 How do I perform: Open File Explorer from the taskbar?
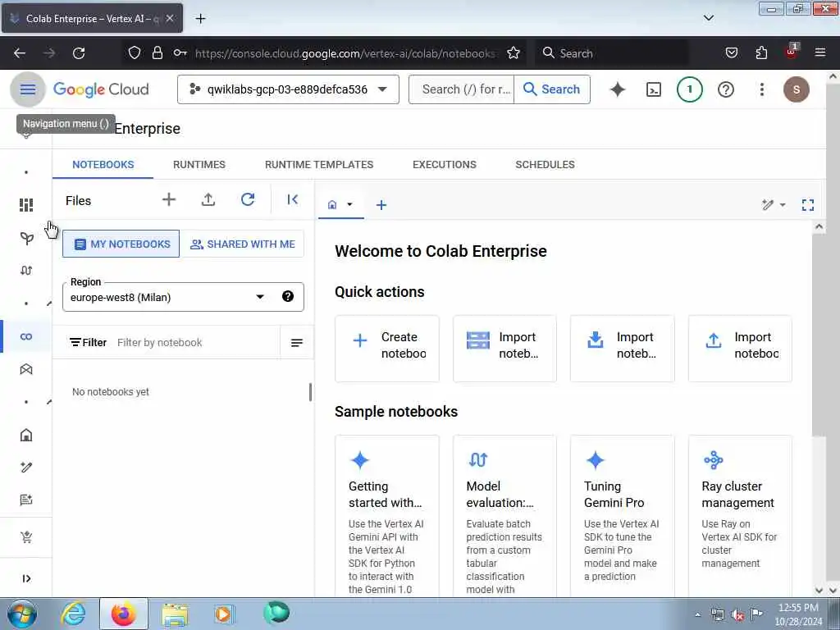pyautogui.click(x=175, y=614)
